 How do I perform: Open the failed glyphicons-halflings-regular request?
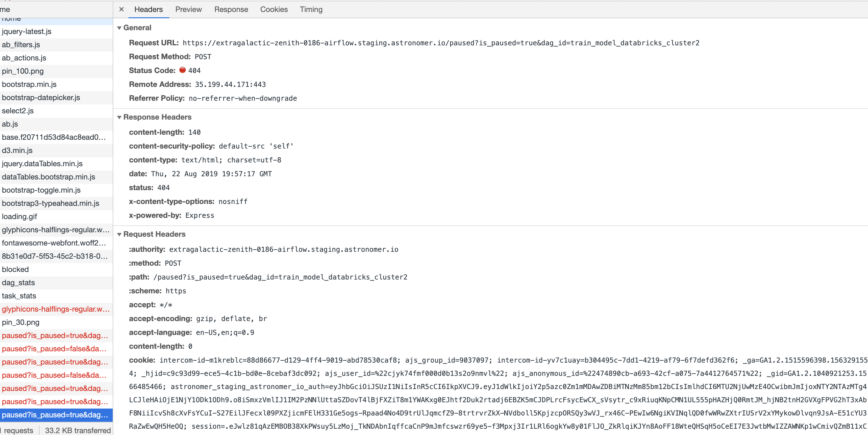click(x=56, y=309)
